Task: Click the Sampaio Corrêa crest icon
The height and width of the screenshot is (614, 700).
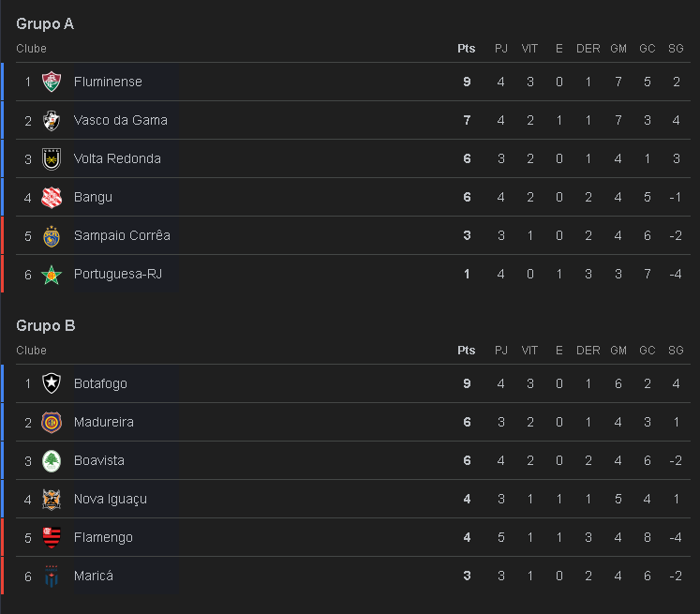Action: pos(52,235)
